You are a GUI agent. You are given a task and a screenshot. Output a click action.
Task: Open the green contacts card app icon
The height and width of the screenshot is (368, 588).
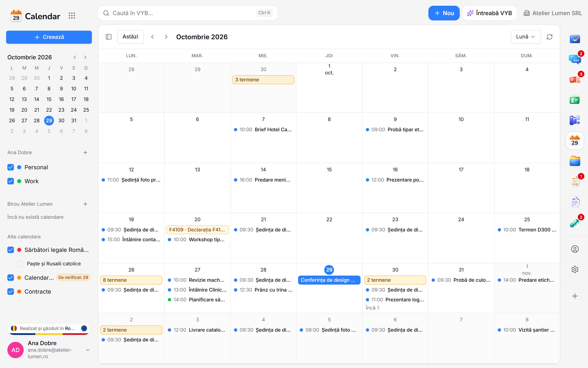[x=575, y=100]
